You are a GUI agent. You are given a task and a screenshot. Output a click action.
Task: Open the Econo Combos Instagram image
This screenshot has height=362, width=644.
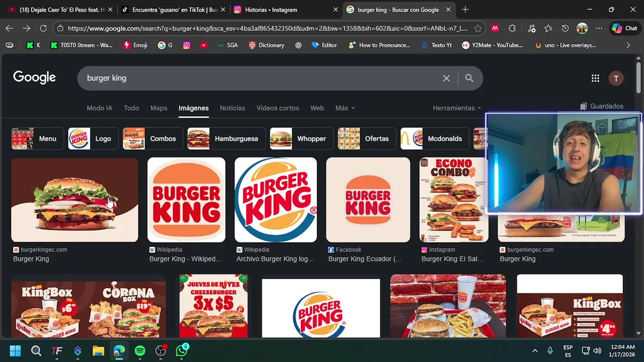click(x=454, y=200)
